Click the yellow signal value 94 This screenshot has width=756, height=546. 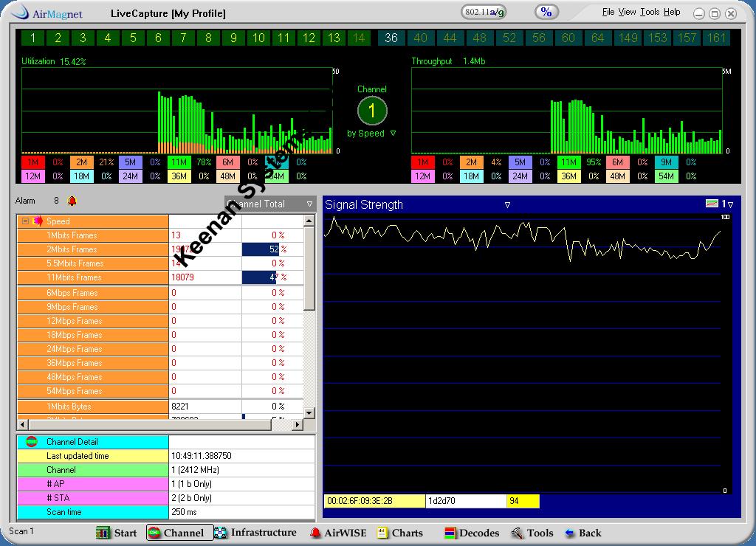coord(523,501)
